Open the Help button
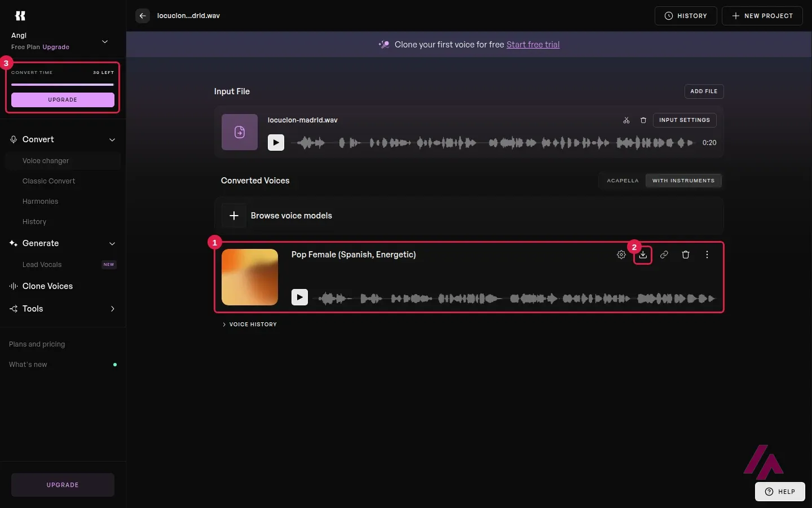This screenshot has height=508, width=812. (780, 492)
